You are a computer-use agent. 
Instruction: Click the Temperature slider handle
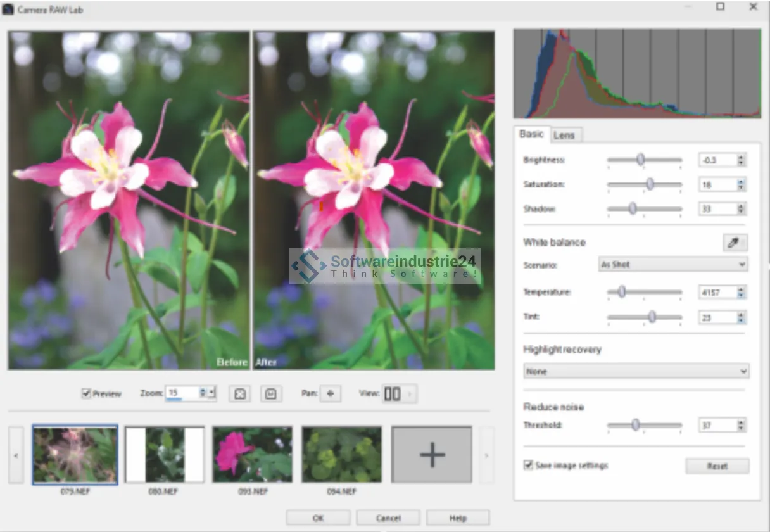tap(622, 291)
